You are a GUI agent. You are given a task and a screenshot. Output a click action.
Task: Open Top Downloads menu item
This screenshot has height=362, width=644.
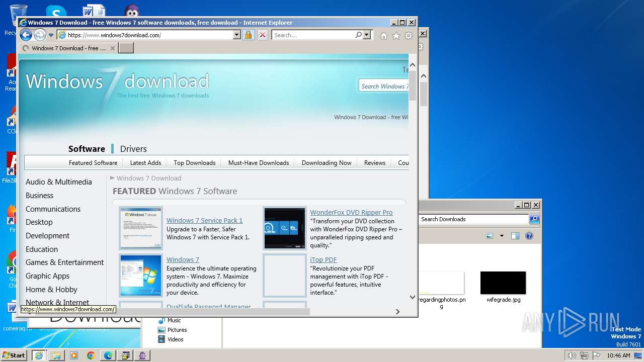(x=195, y=163)
